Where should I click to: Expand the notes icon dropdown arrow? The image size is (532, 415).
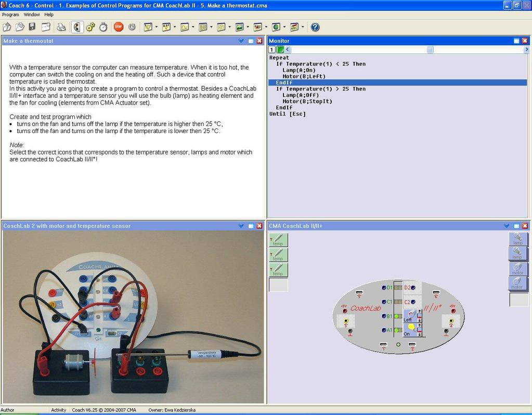(230, 27)
